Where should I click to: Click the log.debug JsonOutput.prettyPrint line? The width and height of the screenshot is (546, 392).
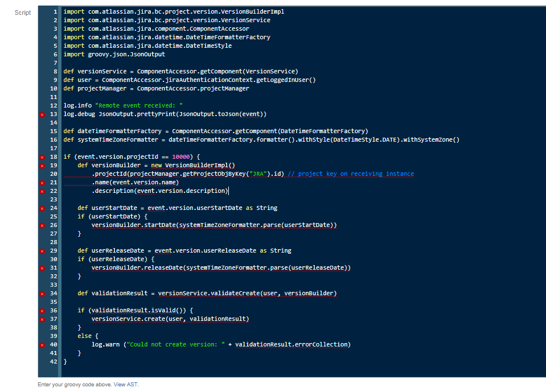(x=165, y=114)
